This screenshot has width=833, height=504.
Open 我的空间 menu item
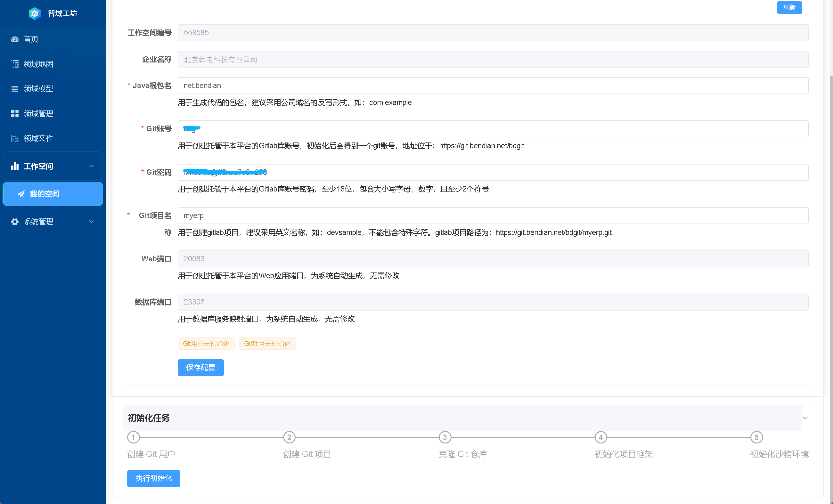(45, 194)
